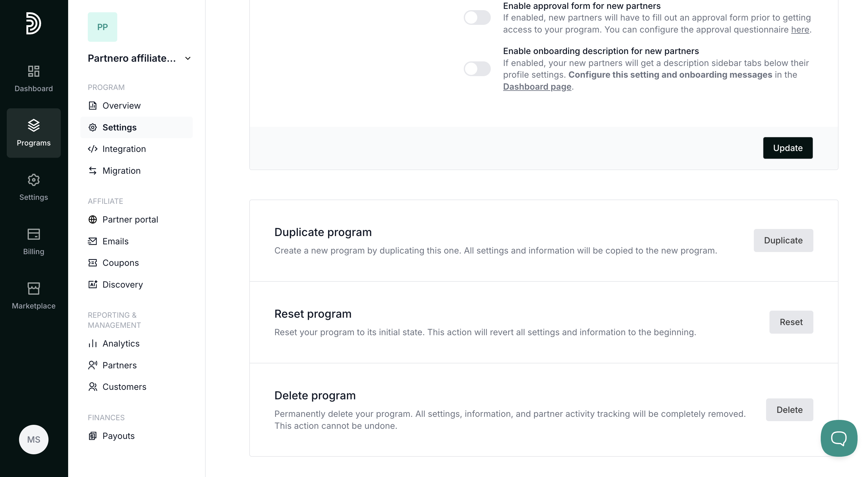Enable approval form for new partners toggle
The width and height of the screenshot is (868, 477).
pos(477,17)
